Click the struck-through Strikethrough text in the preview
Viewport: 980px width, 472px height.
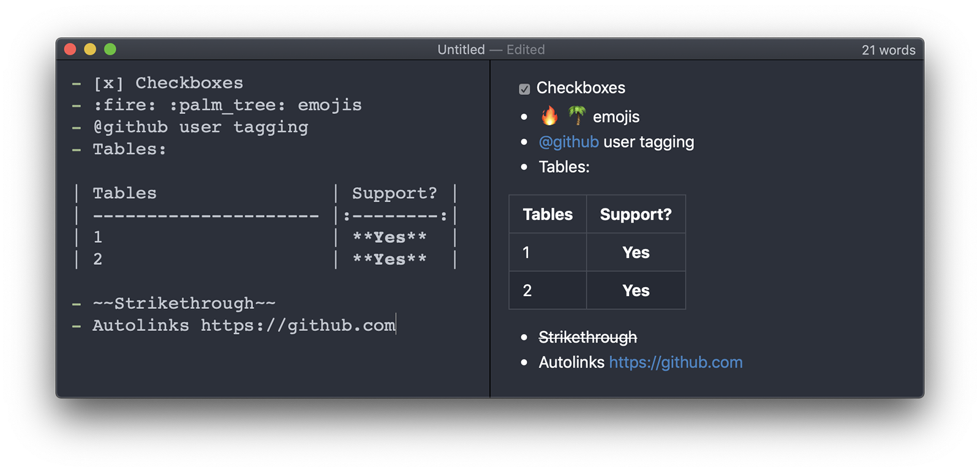[x=587, y=337]
